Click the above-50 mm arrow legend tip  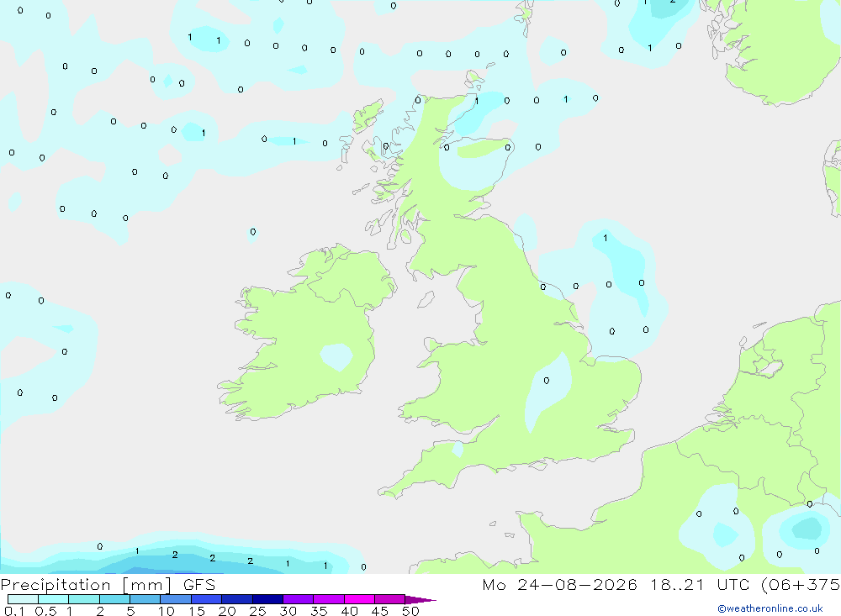click(x=420, y=600)
